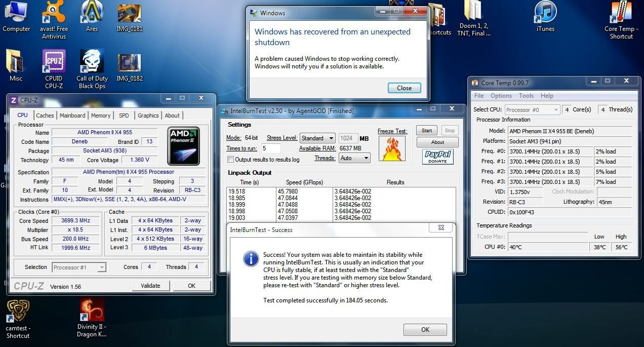The image size is (644, 347).
Task: Click Start in IntelBurnTest
Action: pyautogui.click(x=427, y=130)
